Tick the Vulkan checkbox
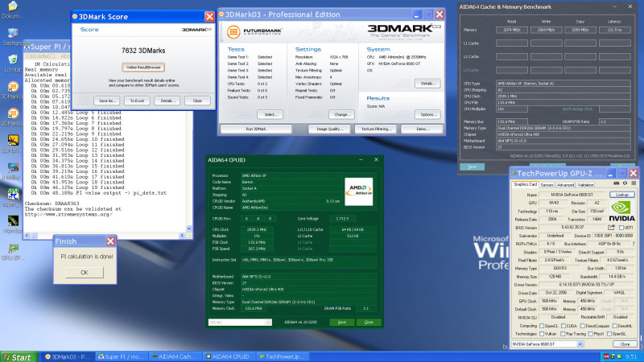 click(542, 334)
